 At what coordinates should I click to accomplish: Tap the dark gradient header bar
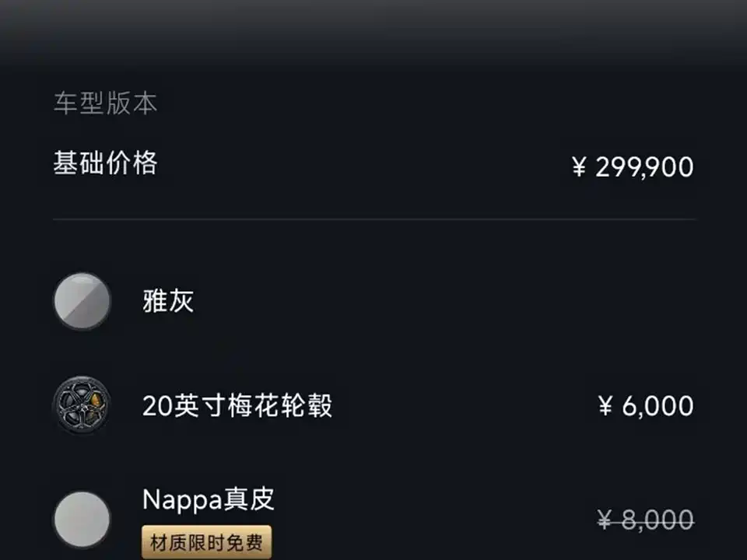373,31
